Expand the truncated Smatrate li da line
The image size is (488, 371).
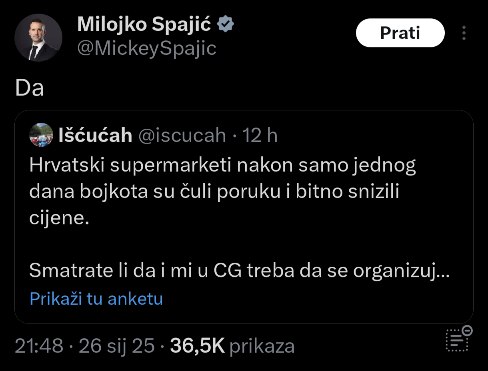click(239, 271)
